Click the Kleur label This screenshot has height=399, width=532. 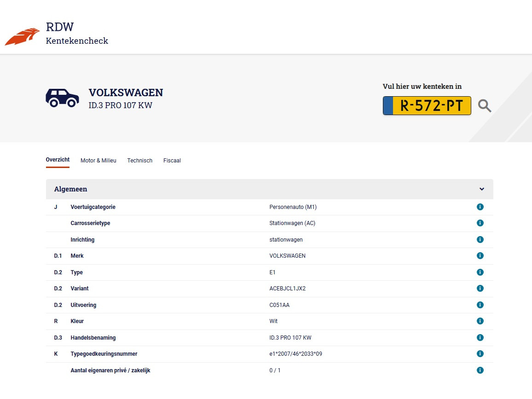point(77,321)
